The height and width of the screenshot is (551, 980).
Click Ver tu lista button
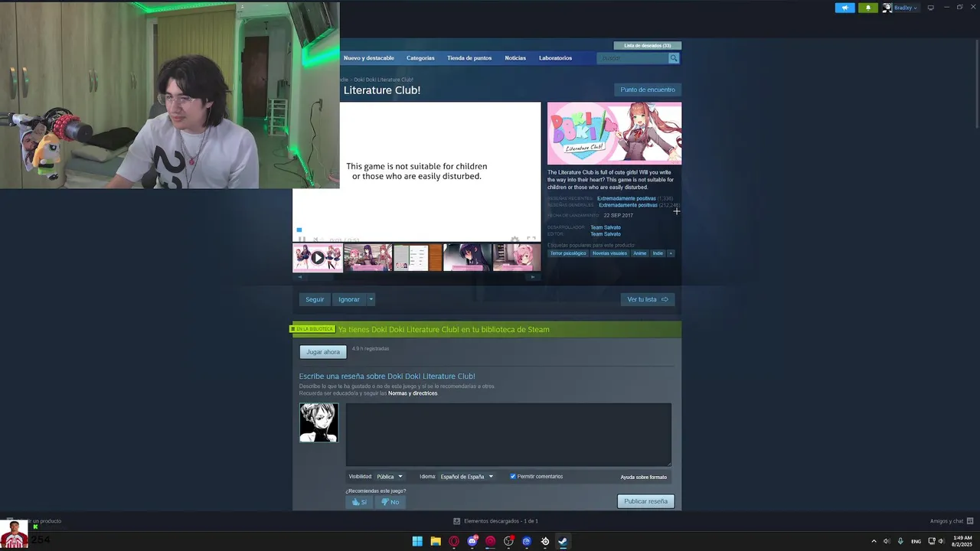[x=648, y=299]
